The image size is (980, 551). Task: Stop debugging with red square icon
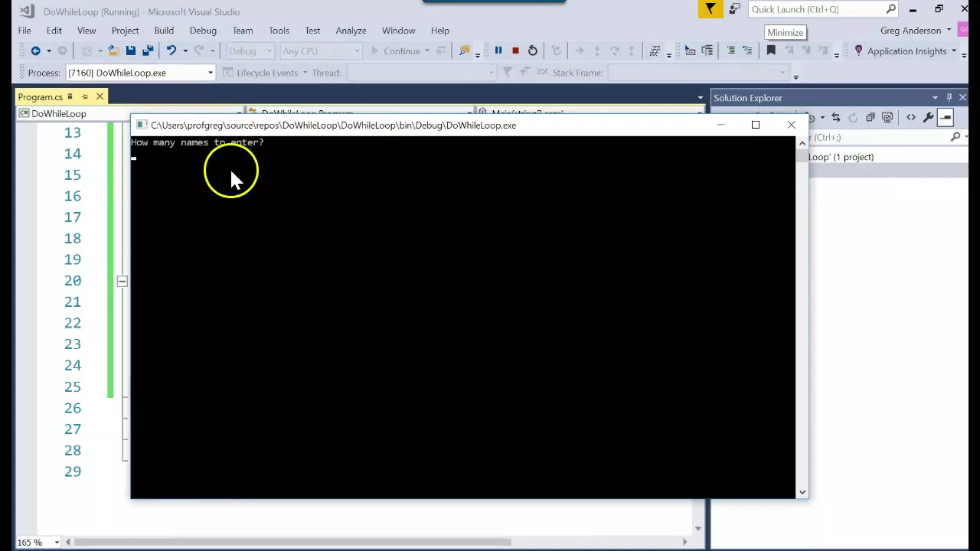[x=515, y=51]
